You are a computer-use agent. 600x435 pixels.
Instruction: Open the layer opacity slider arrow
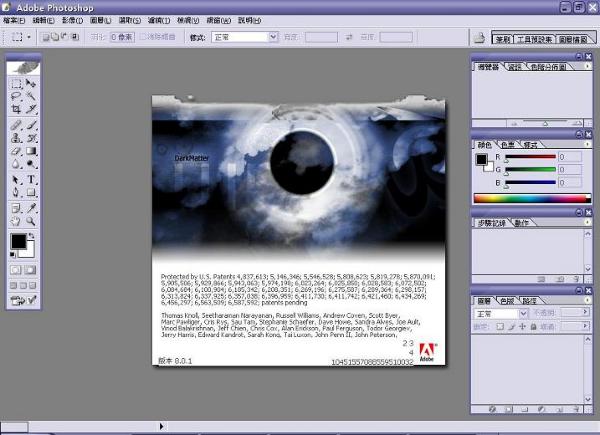pyautogui.click(x=585, y=312)
